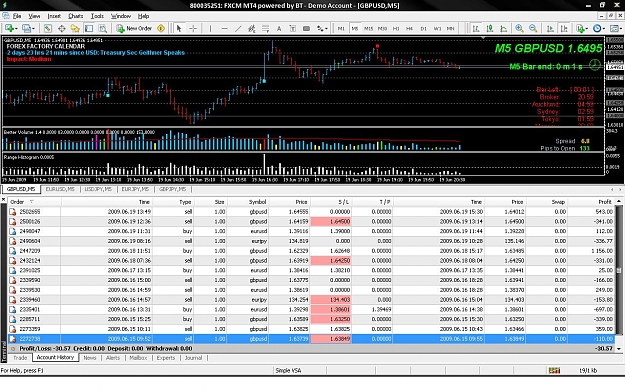Click the green clock icon on chart
This screenshot has height=391, width=625.
point(595,65)
